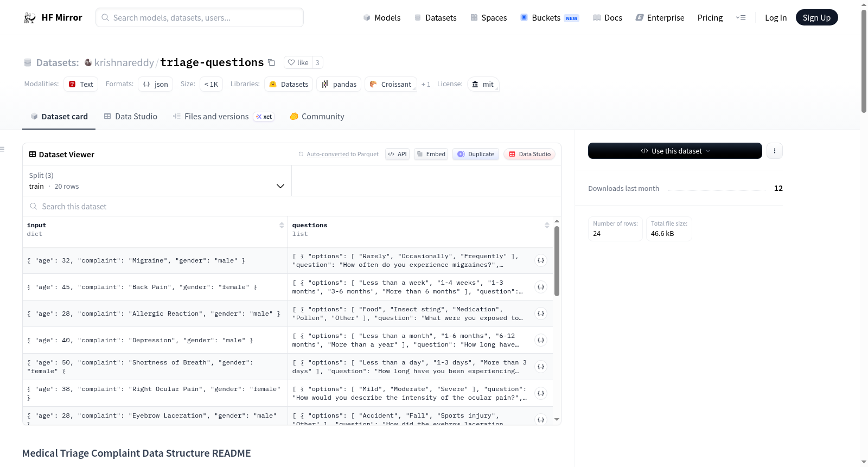Filter by the json format tag
The image size is (868, 467).
(x=156, y=84)
